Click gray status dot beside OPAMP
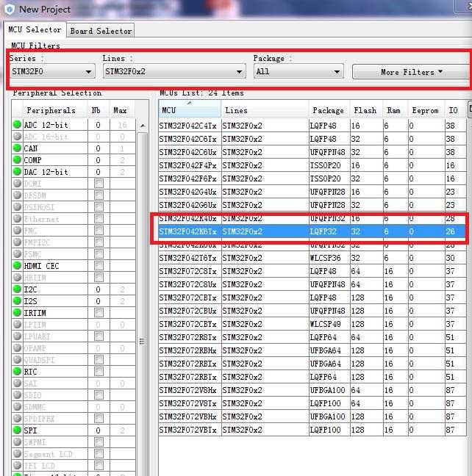Viewport: 472px width, 476px height. pyautogui.click(x=18, y=347)
